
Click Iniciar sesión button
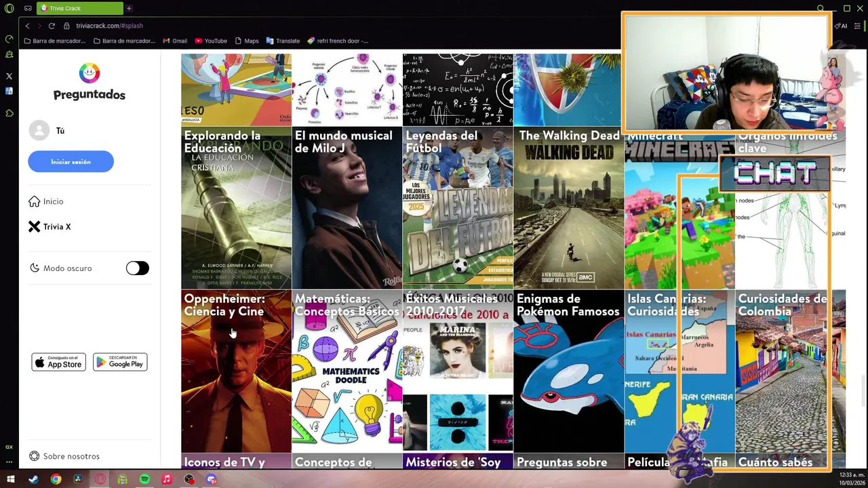click(71, 162)
